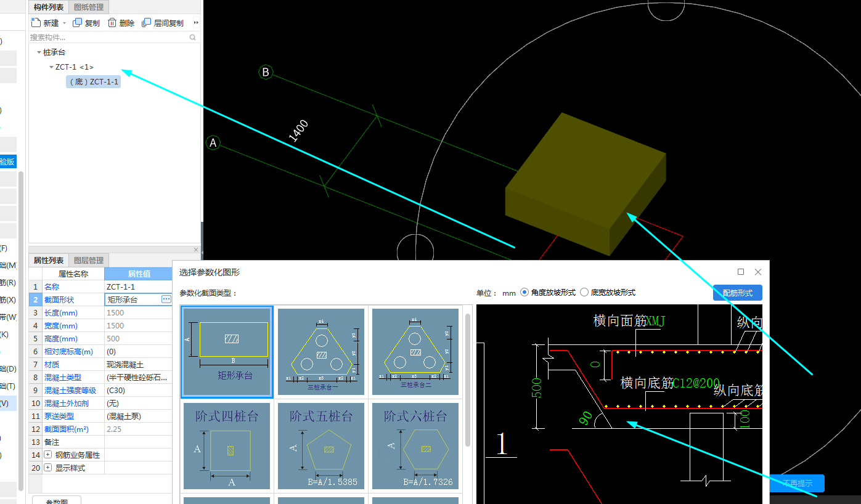
Task: Click the ellipsis button in 截面形状 row
Action: [x=166, y=299]
